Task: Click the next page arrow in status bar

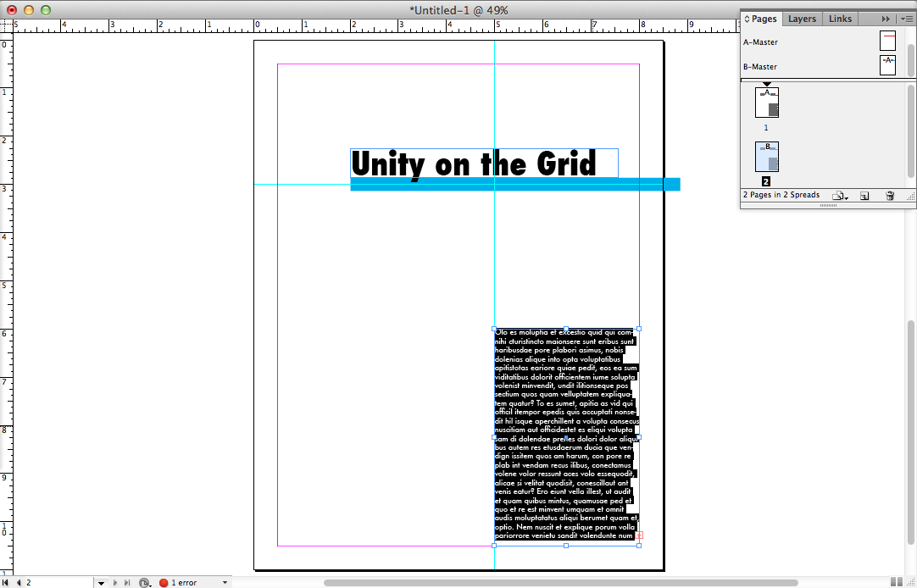Action: tap(115, 583)
